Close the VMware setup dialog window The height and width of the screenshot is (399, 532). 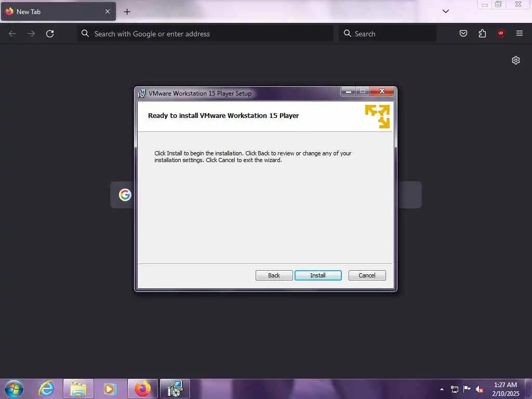tap(382, 91)
